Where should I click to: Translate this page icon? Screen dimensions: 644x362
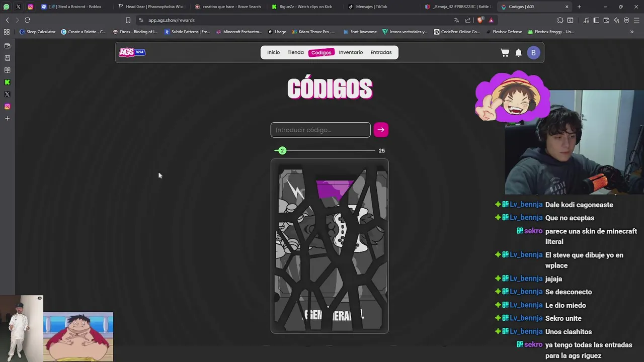pos(456,20)
